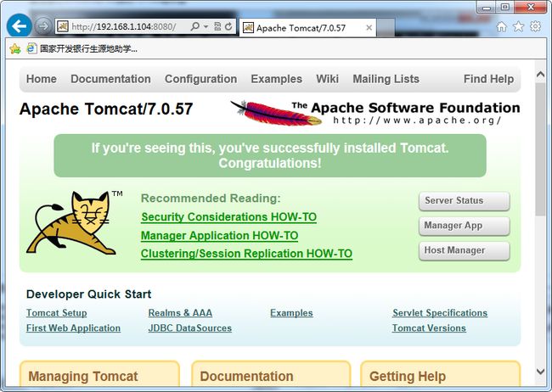Open Examples link under Developer Quick Start
This screenshot has width=552, height=392.
point(291,313)
